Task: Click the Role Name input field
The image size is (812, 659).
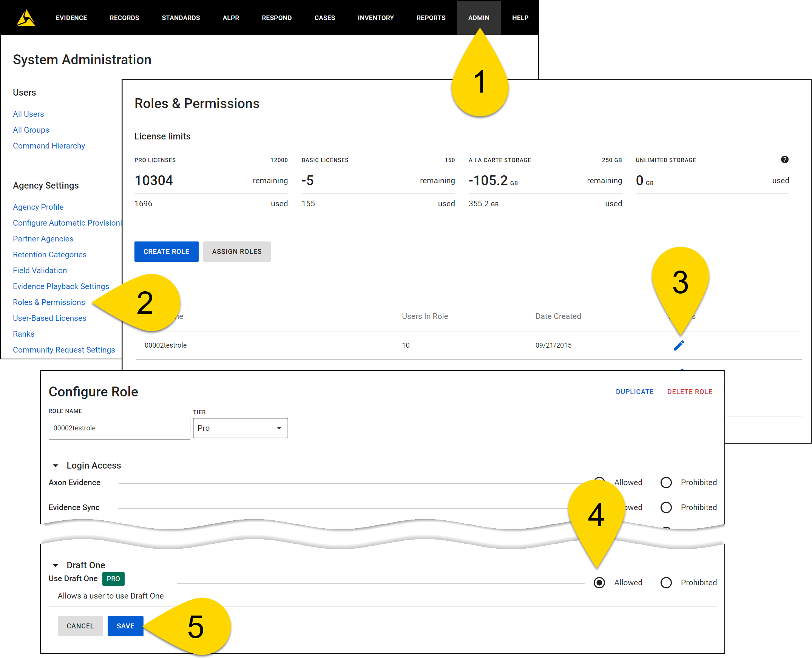Action: coord(119,428)
